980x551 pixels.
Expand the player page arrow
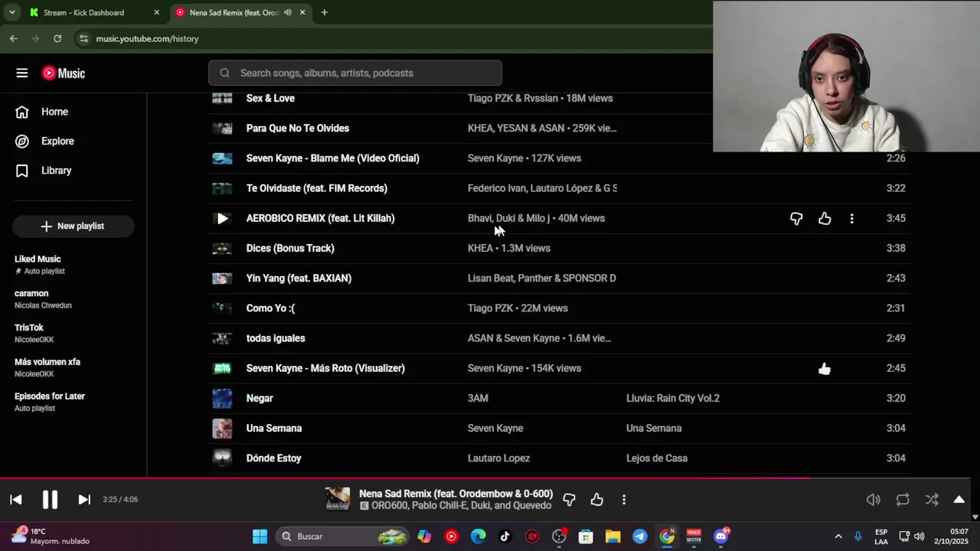pos(959,500)
